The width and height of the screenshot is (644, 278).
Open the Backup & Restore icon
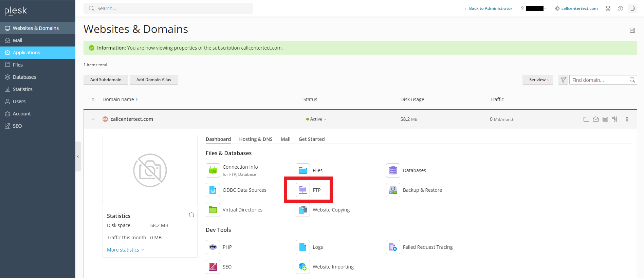pos(393,190)
